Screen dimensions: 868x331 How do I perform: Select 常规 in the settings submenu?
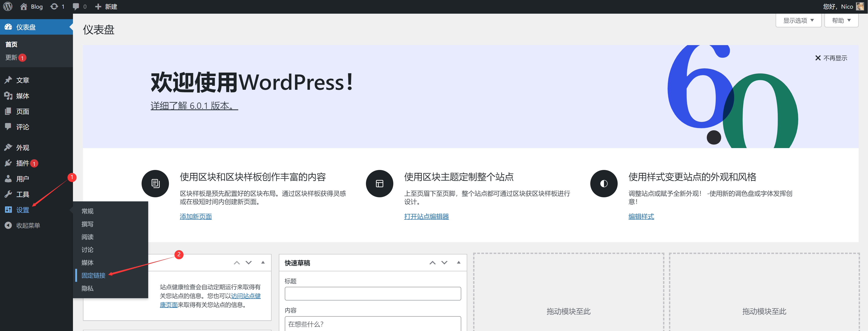tap(87, 211)
